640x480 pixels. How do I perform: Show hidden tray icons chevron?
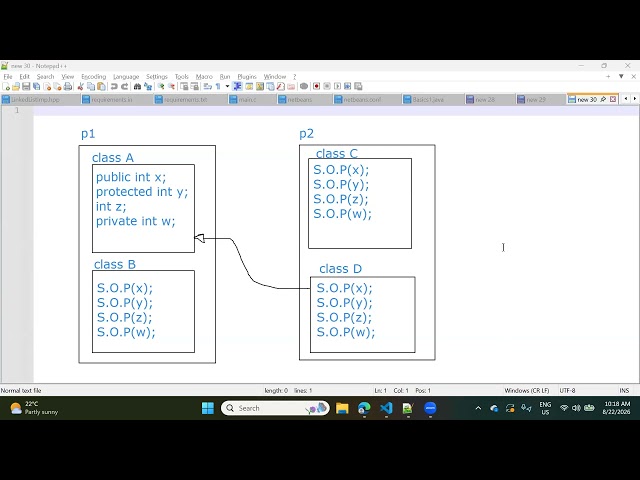tap(478, 408)
